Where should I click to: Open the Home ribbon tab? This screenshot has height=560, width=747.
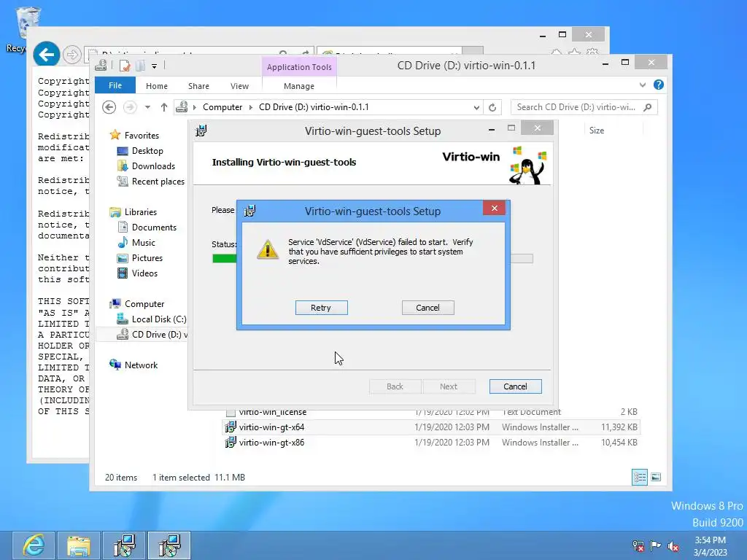[x=157, y=86]
